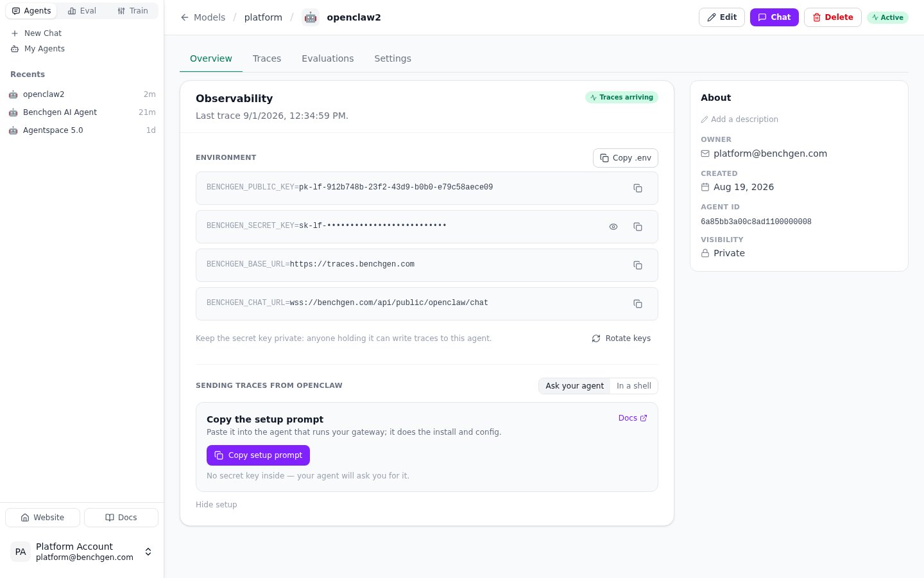Click the agent ID 6a85bb3a00c8ad1100000008
This screenshot has height=578, width=924.
click(x=756, y=222)
